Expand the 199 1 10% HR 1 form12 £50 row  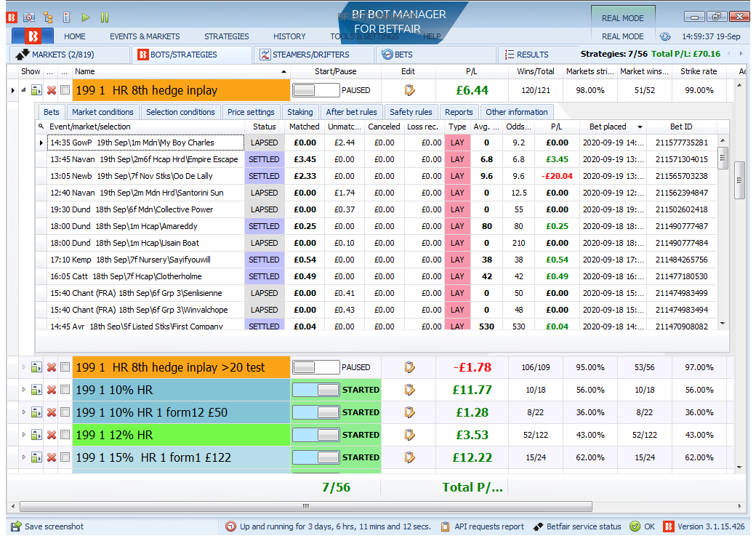[x=23, y=412]
